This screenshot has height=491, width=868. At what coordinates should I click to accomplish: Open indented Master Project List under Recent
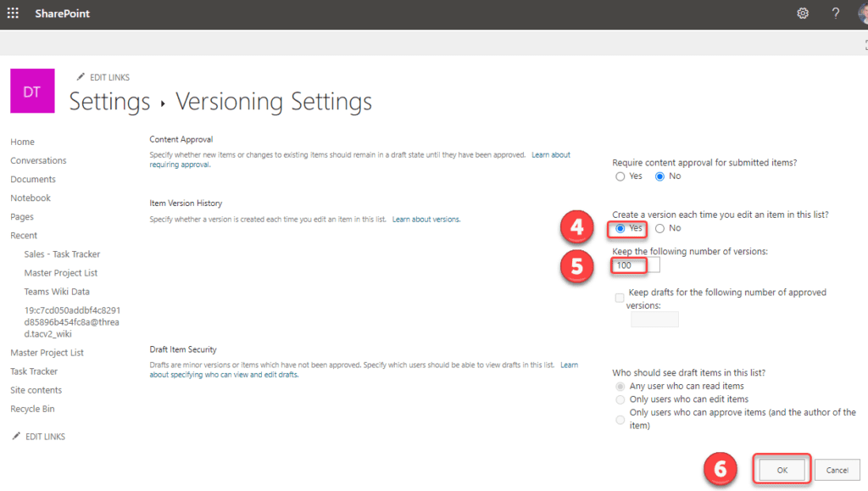coord(61,273)
